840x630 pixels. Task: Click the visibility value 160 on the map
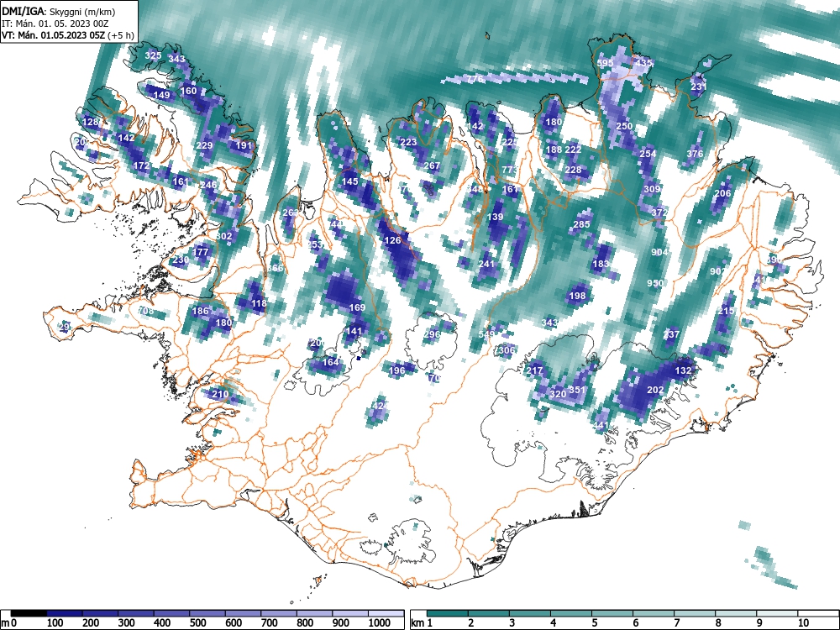click(x=188, y=91)
